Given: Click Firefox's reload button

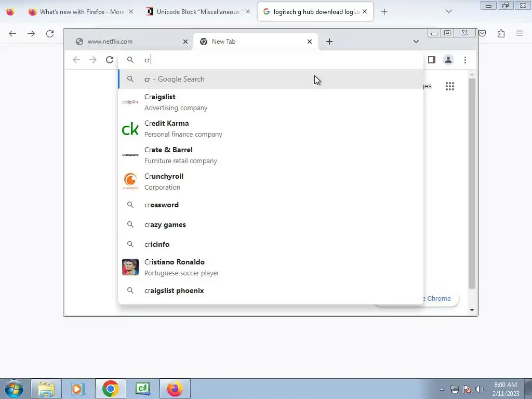Looking at the screenshot, I should pyautogui.click(x=50, y=33).
